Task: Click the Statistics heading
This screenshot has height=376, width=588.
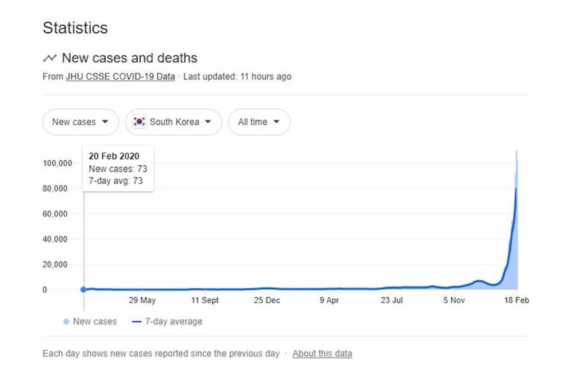Action: click(x=75, y=28)
